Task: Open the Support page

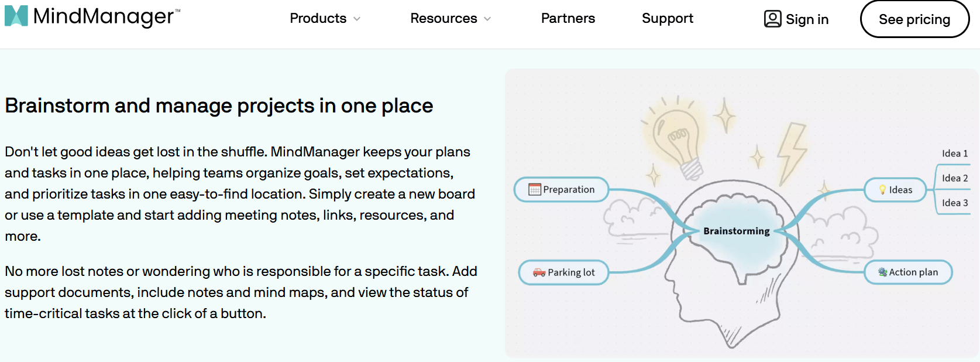Action: click(667, 18)
